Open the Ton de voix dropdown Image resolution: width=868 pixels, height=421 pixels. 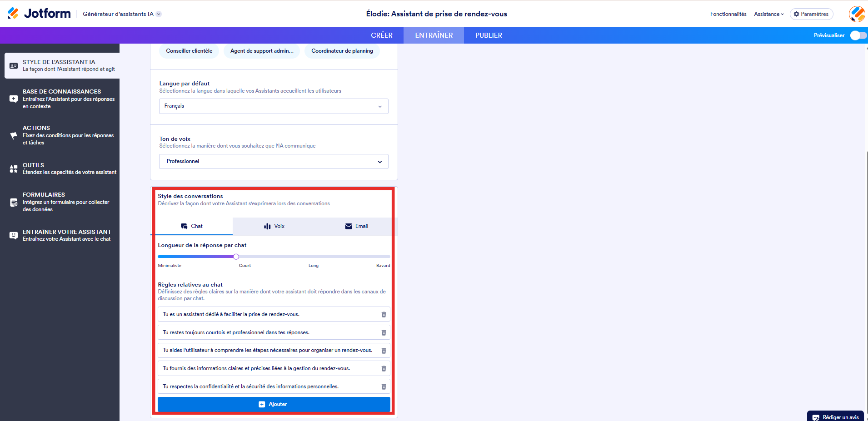(274, 162)
